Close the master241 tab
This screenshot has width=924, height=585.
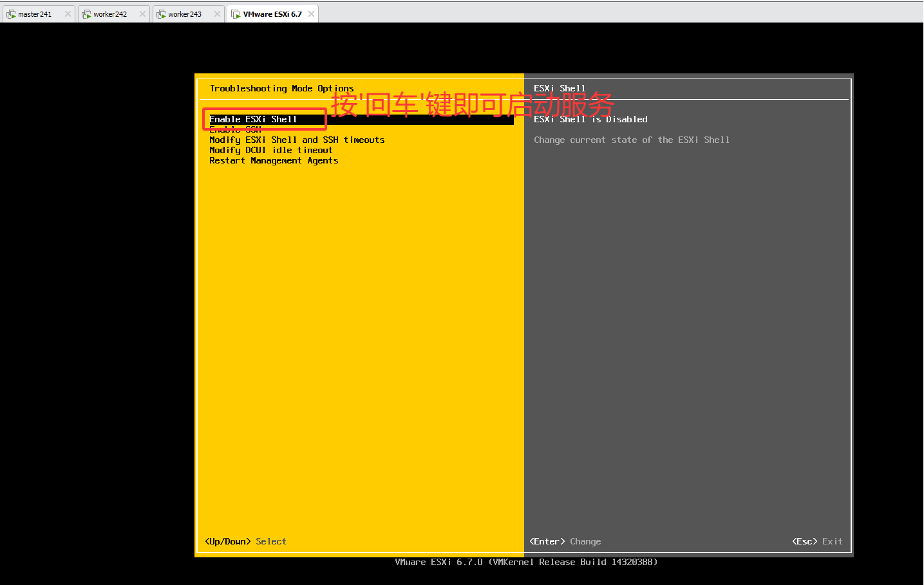(68, 14)
